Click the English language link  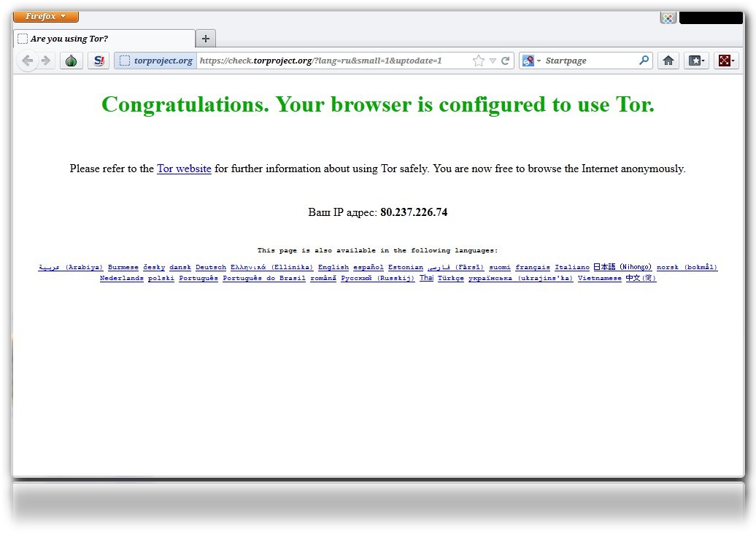click(333, 268)
